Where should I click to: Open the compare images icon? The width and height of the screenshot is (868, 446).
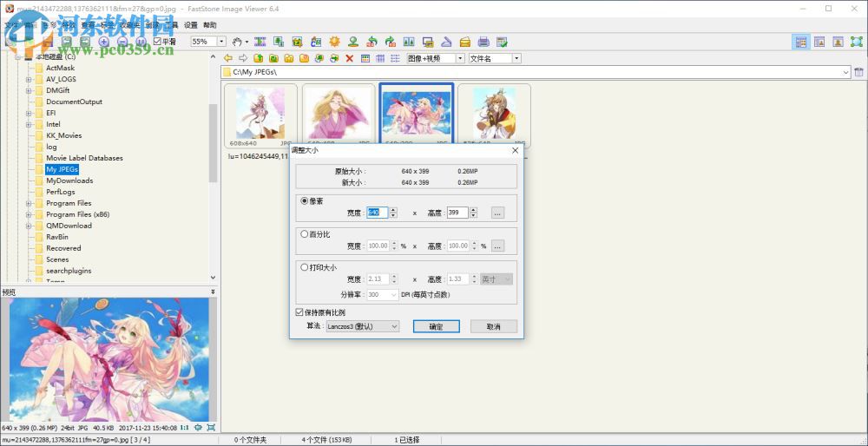pos(409,42)
